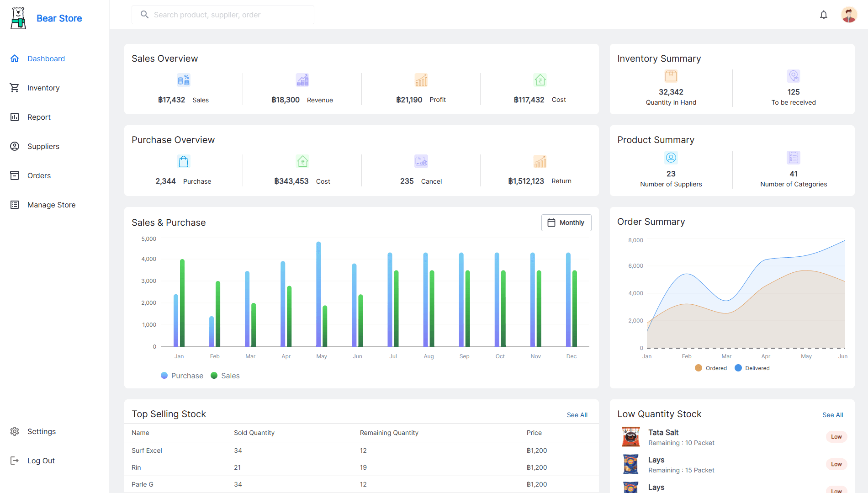The image size is (868, 493).
Task: Click the Cost icon in Purchase Overview
Action: tap(302, 161)
